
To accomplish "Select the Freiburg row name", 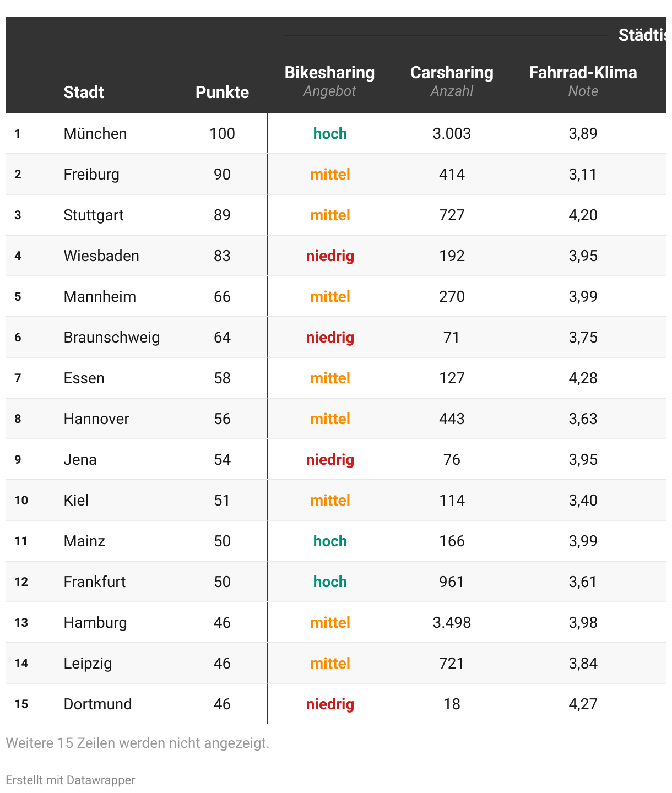I will [91, 174].
